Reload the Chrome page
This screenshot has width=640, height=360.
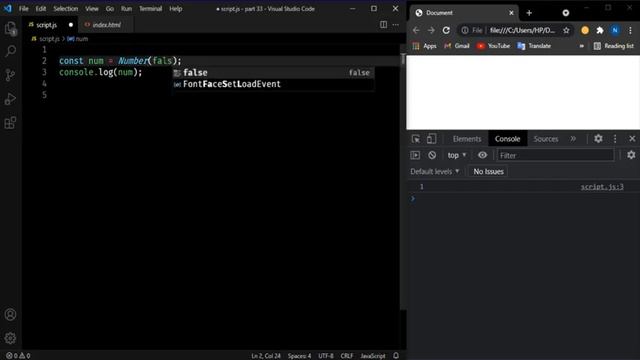[446, 30]
